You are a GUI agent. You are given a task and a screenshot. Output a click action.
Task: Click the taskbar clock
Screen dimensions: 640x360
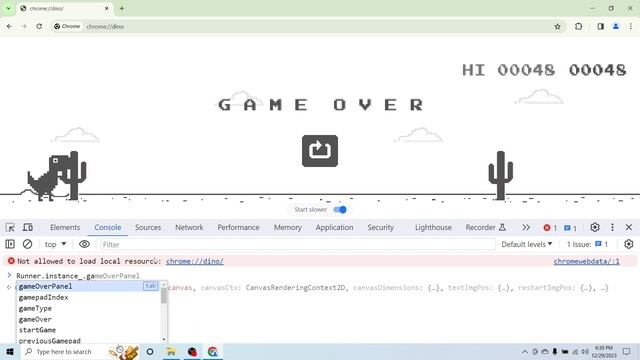coord(604,351)
